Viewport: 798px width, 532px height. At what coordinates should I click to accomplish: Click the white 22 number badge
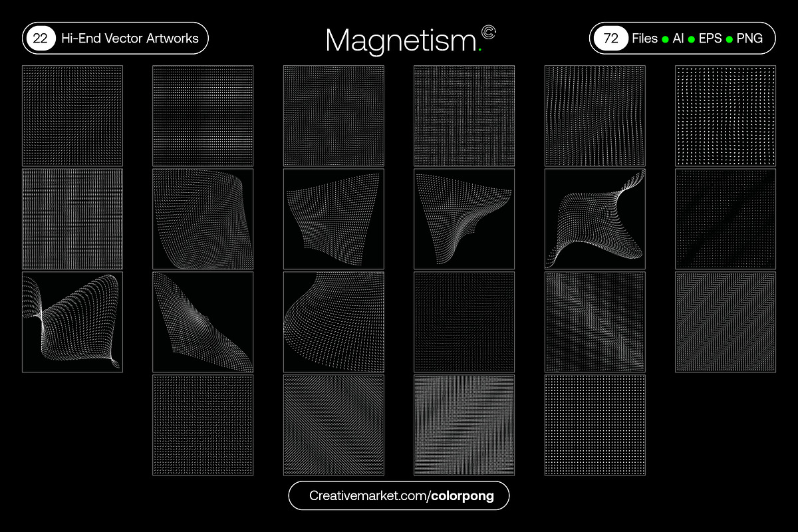(40, 39)
